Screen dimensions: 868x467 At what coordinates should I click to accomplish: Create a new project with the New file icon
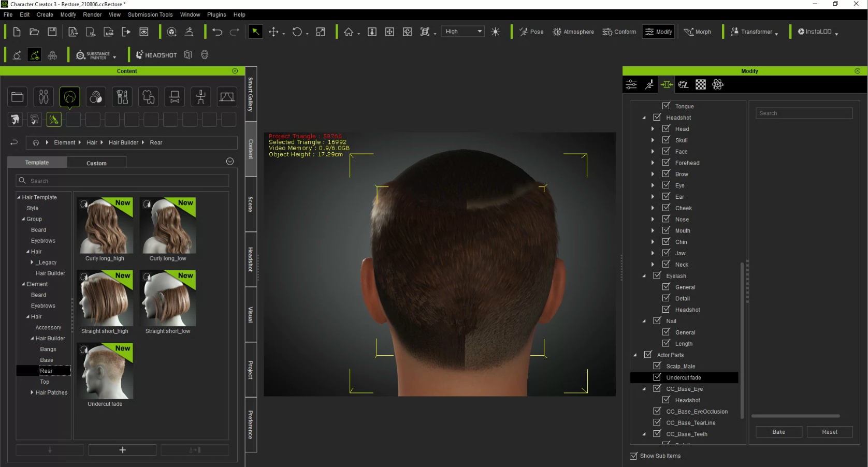pyautogui.click(x=17, y=32)
